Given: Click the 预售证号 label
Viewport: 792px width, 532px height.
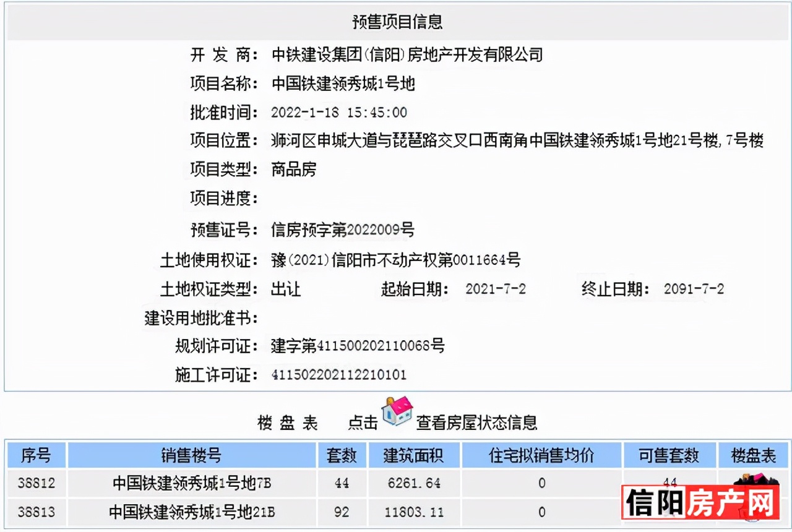Looking at the screenshot, I should pos(224,230).
